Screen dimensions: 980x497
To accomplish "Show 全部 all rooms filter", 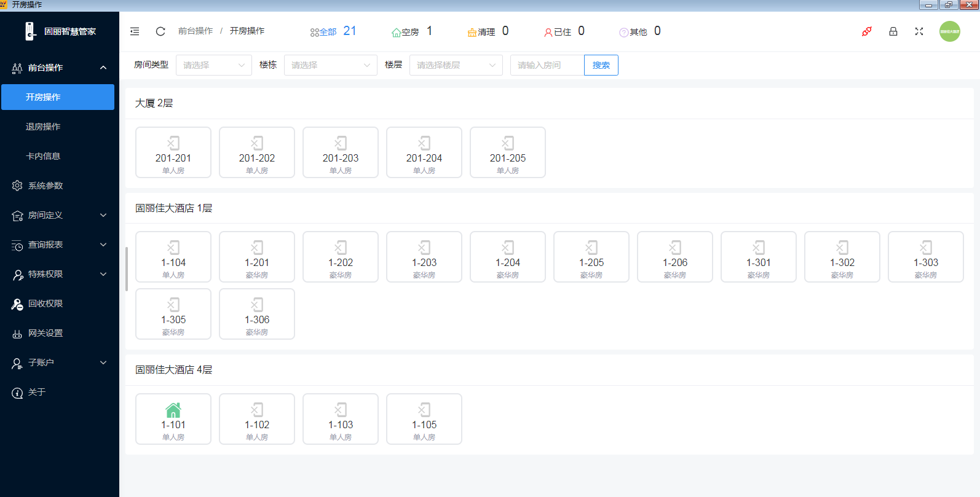I will [x=333, y=31].
